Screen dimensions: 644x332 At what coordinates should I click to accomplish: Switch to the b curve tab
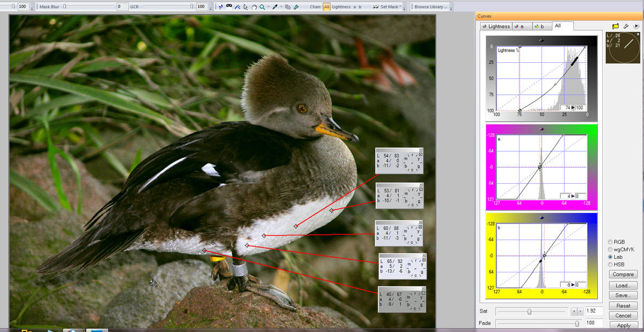(542, 26)
